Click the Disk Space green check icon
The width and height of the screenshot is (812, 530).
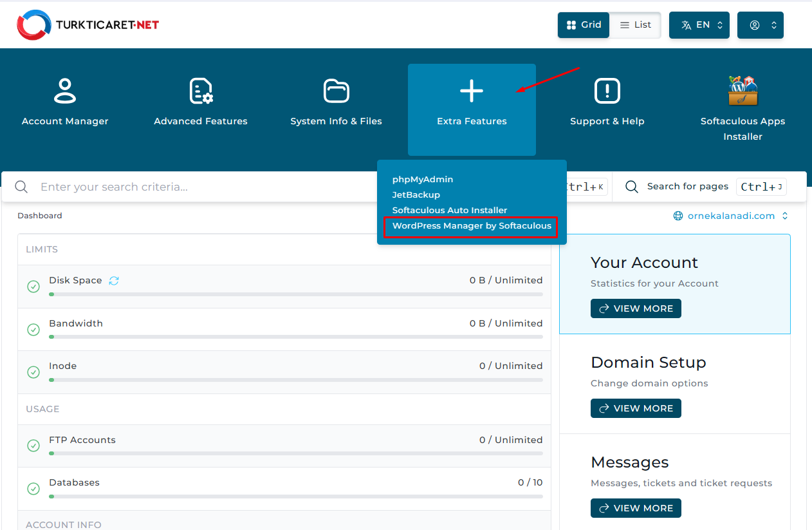(33, 287)
